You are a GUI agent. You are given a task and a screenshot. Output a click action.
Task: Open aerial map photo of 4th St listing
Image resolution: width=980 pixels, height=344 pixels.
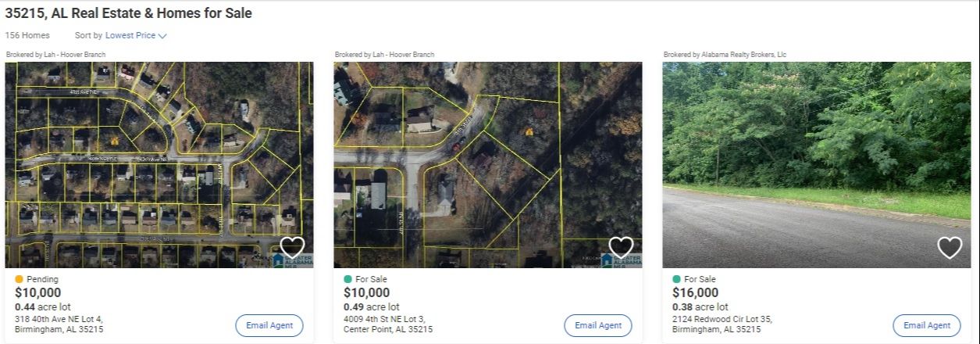point(488,165)
